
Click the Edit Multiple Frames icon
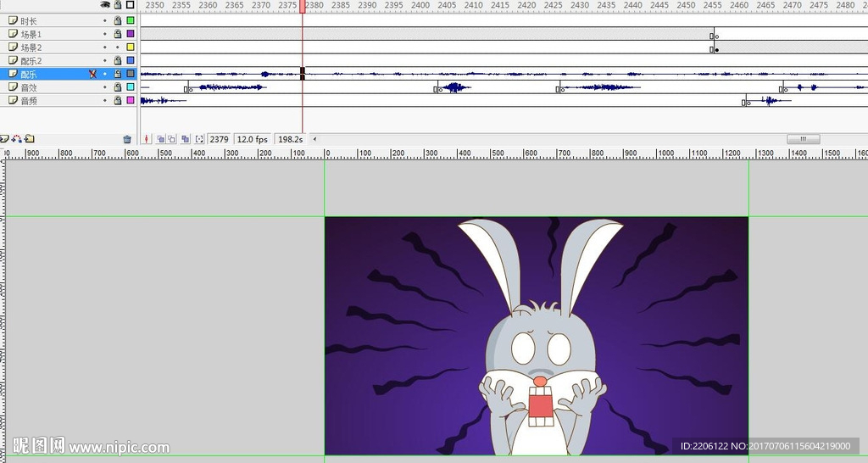185,139
